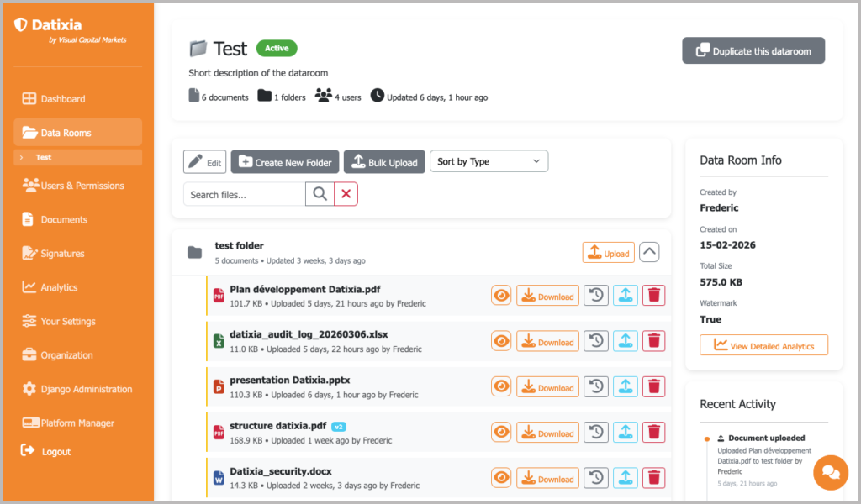This screenshot has width=861, height=504.
Task: Open the chat bubble widget
Action: (x=831, y=473)
